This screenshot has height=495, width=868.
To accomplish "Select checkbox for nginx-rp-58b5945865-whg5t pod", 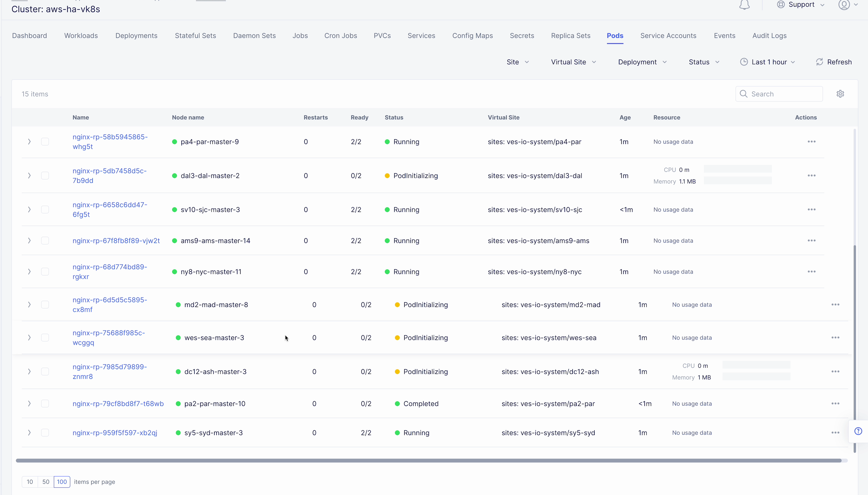I will coord(45,141).
